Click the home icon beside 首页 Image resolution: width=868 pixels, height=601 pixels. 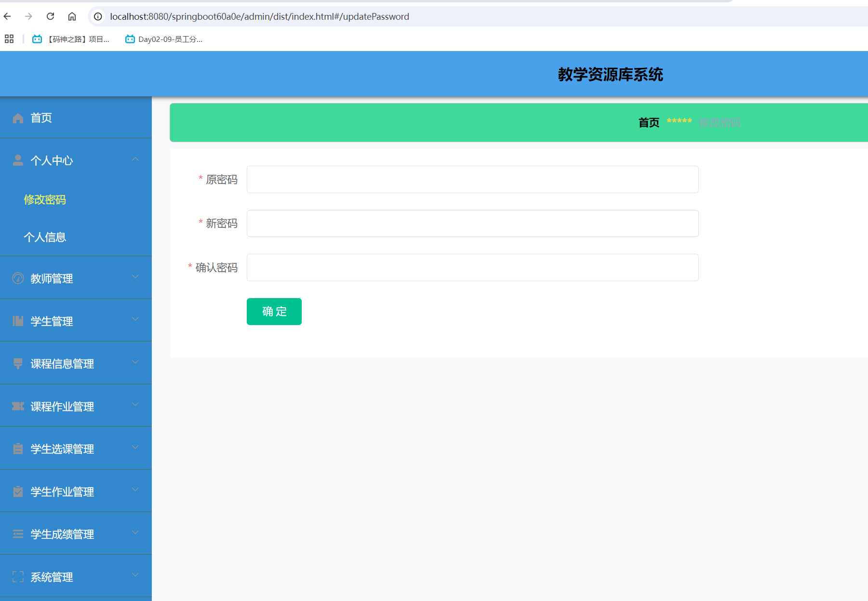(x=18, y=118)
